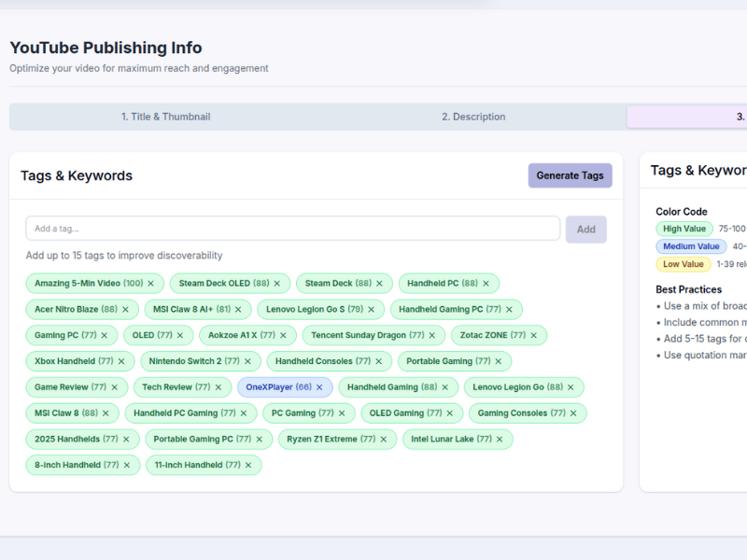The width and height of the screenshot is (747, 560).
Task: Click the Tencent Sunday Dragon tag text
Action: pos(368,335)
